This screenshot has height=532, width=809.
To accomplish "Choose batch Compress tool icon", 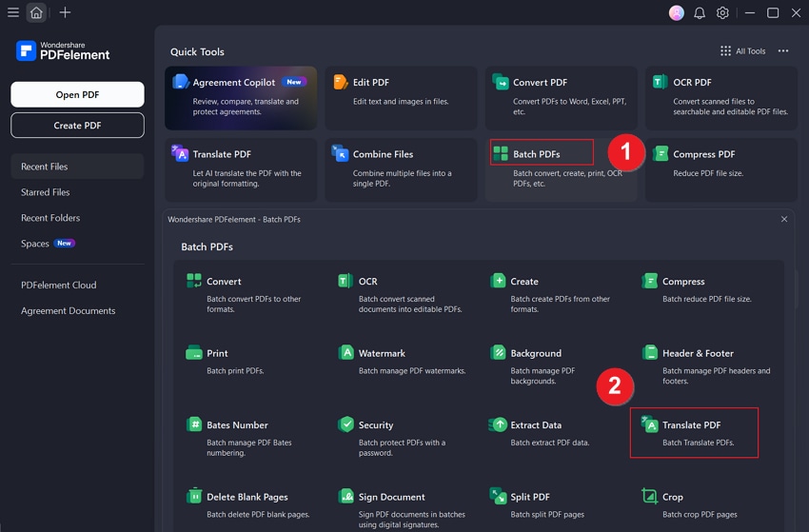I will (x=649, y=281).
